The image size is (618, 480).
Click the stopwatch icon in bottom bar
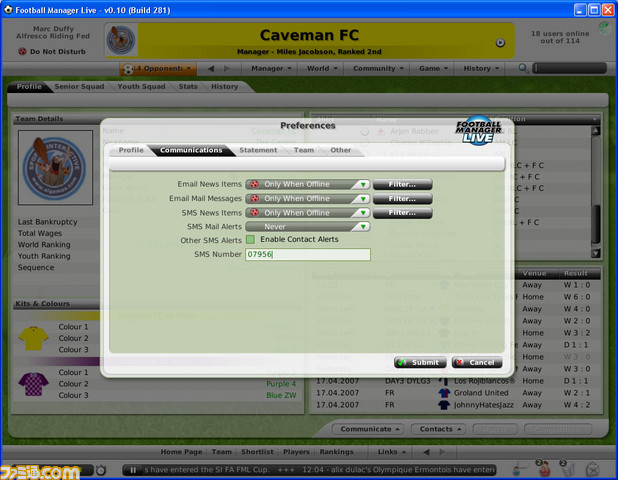(x=101, y=470)
